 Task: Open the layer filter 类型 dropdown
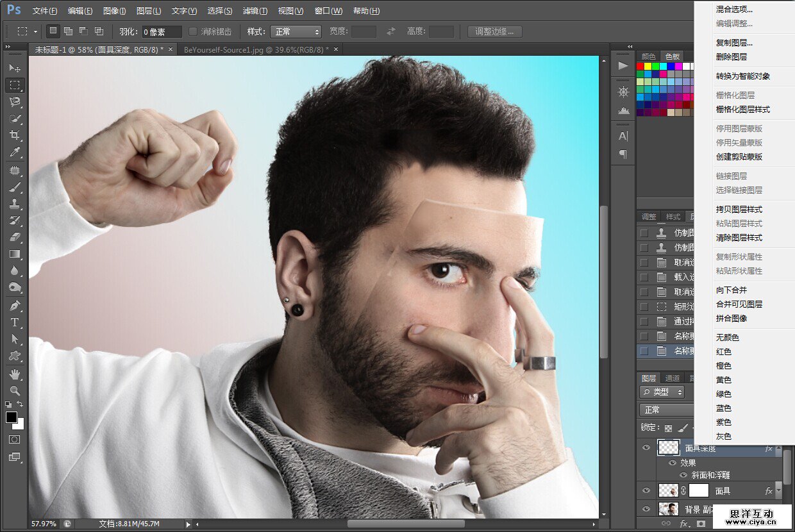[x=662, y=392]
